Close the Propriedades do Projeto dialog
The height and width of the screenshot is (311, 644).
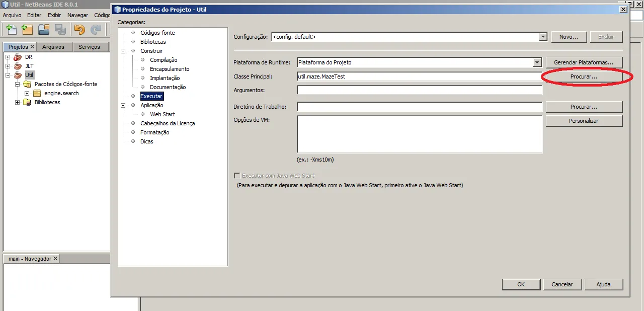point(623,9)
